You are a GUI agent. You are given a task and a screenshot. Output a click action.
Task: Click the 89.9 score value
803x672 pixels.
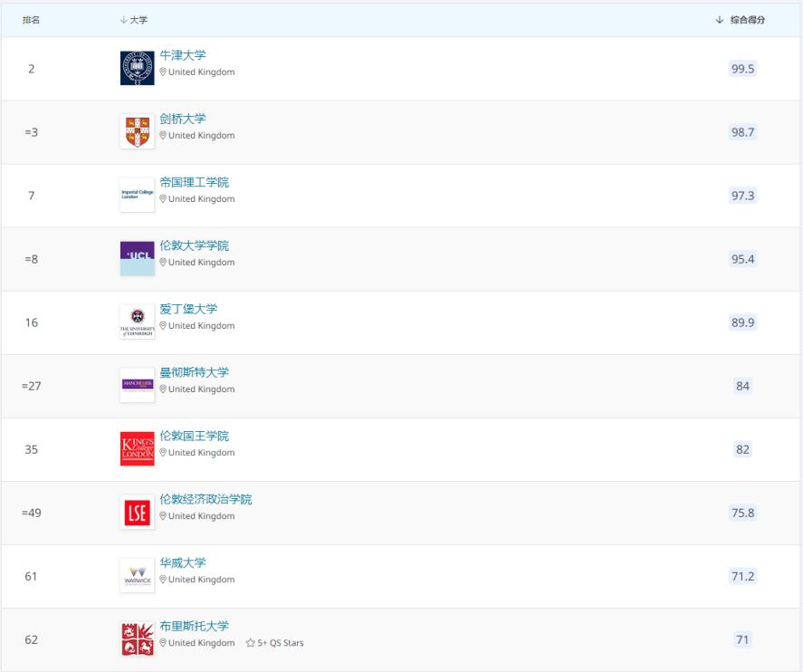pyautogui.click(x=742, y=322)
